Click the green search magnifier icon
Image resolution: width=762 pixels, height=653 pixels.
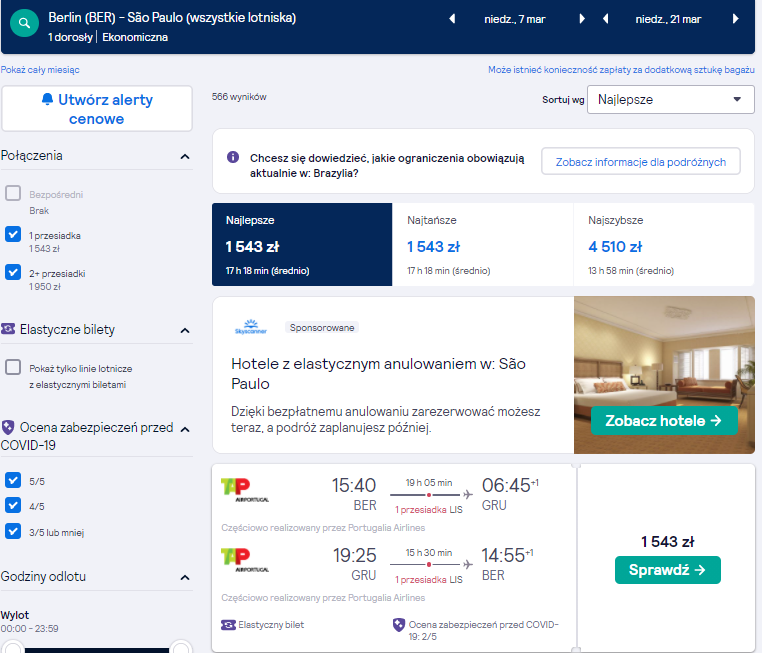24,23
